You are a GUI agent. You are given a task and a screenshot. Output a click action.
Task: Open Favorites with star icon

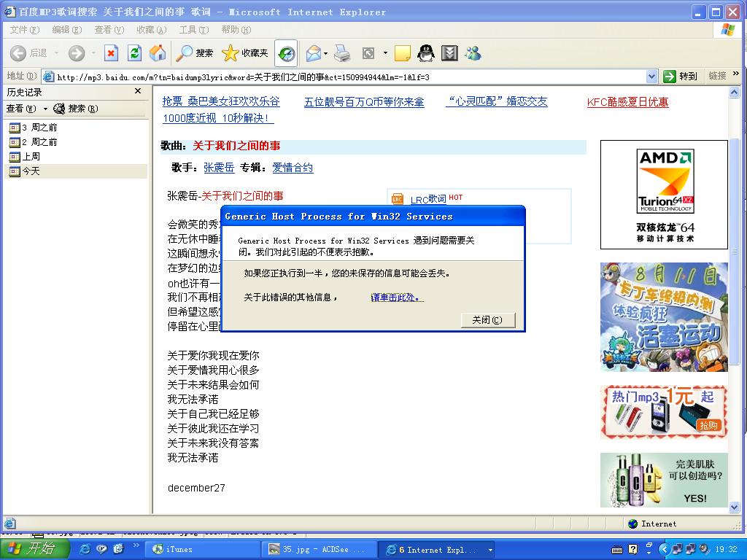[x=245, y=52]
